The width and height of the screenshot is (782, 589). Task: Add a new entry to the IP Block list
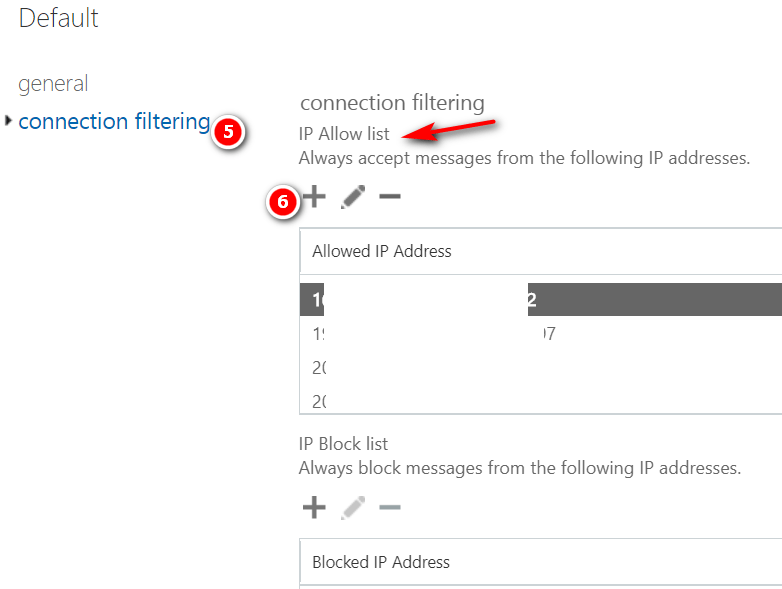click(314, 508)
